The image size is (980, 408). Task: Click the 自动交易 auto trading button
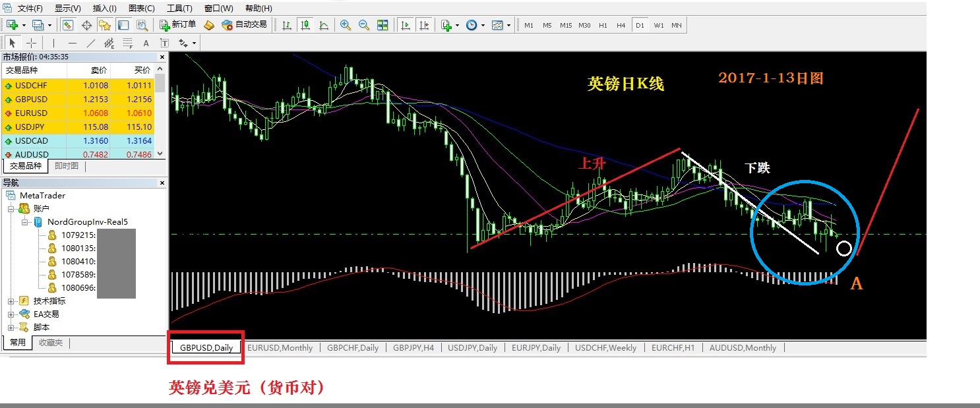pyautogui.click(x=244, y=25)
